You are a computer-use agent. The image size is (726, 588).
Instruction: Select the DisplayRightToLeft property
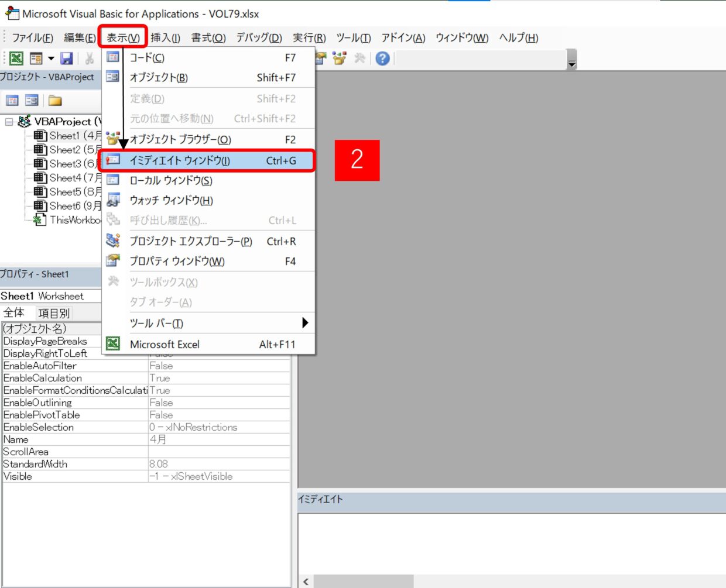[x=52, y=353]
